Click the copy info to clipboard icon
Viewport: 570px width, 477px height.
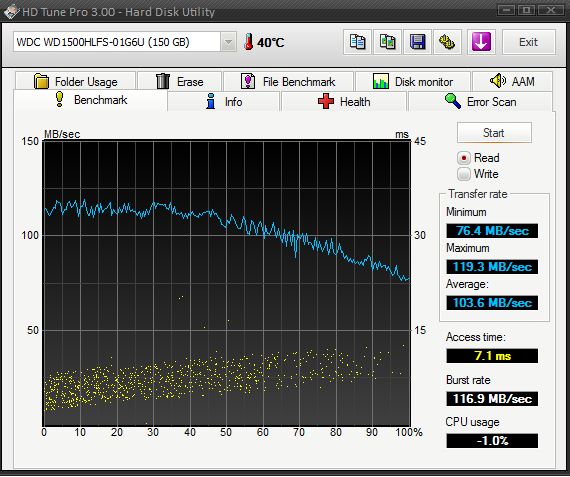(x=357, y=42)
